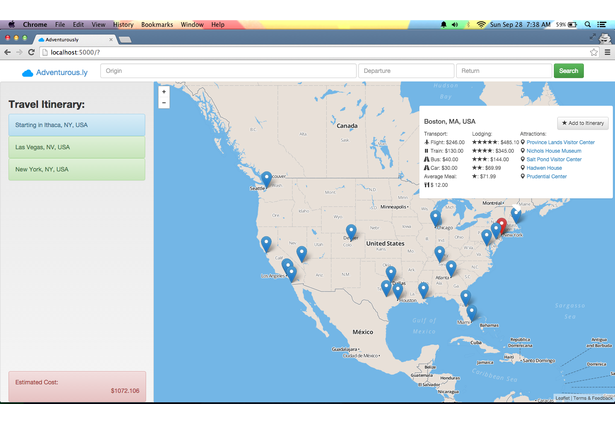Go back in the browser

click(x=7, y=52)
